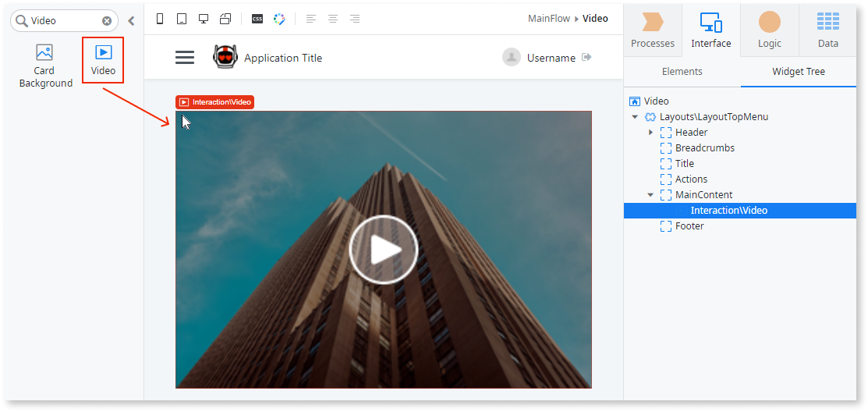Rotate the device orientation preview
Screen dimensions: 868x412
click(x=225, y=19)
